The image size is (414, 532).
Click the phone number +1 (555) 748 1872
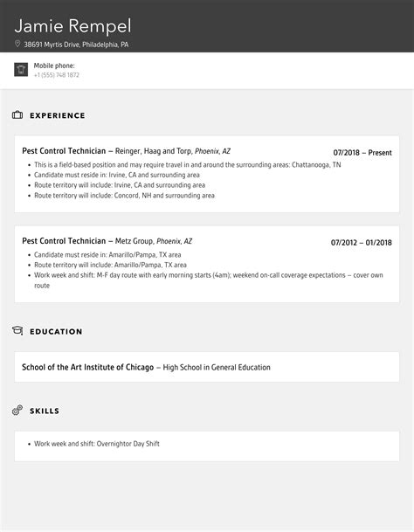[56, 75]
